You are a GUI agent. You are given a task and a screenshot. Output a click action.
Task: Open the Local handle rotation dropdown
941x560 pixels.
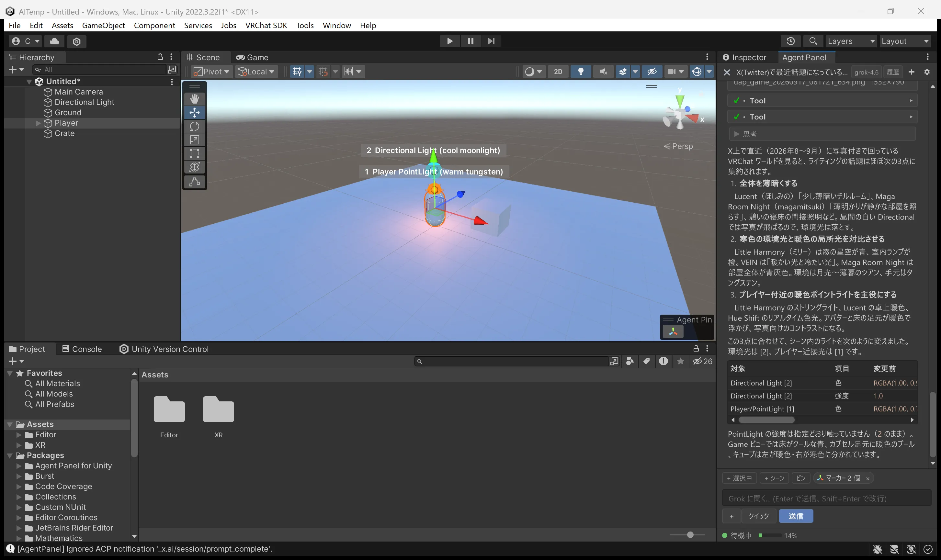(x=257, y=72)
